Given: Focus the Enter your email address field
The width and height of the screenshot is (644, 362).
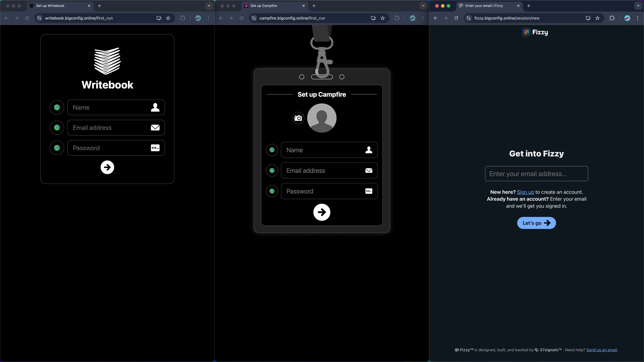Looking at the screenshot, I should (536, 174).
